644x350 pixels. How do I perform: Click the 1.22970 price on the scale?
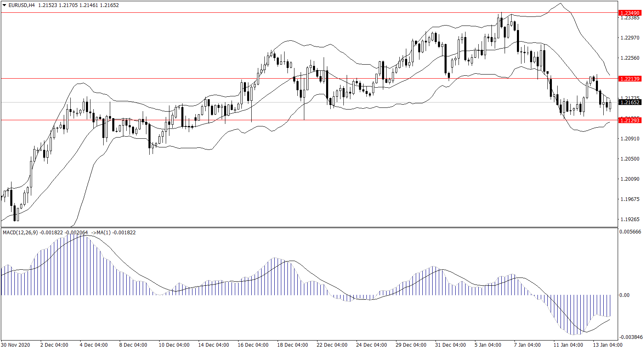coord(630,38)
